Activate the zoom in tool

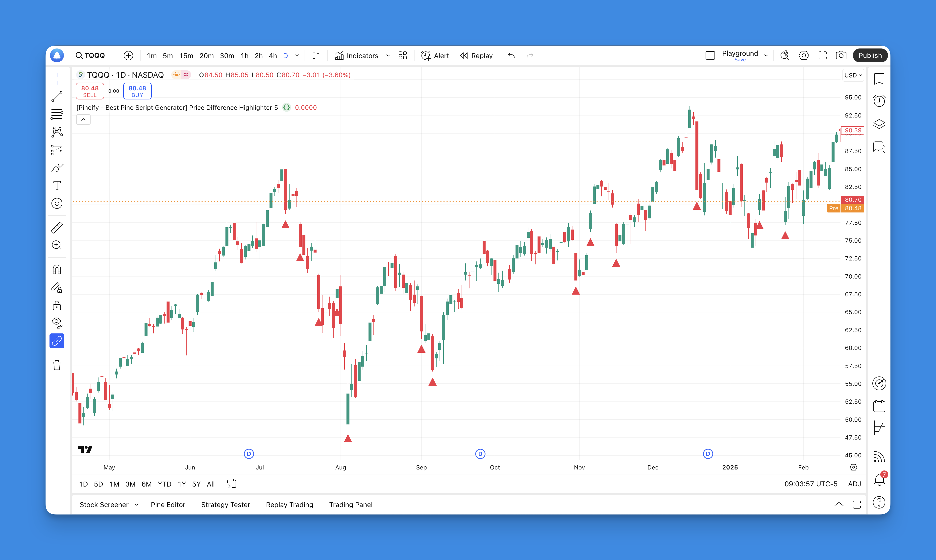[x=57, y=245]
